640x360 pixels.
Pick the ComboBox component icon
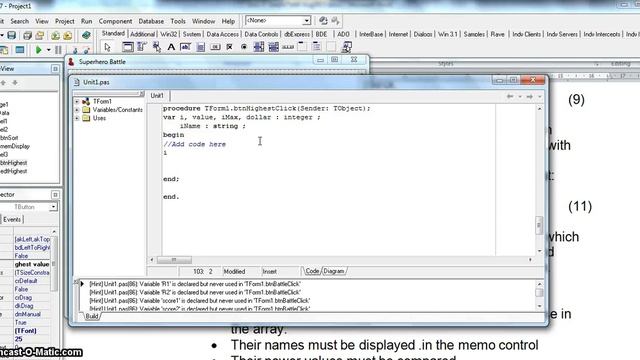(273, 47)
